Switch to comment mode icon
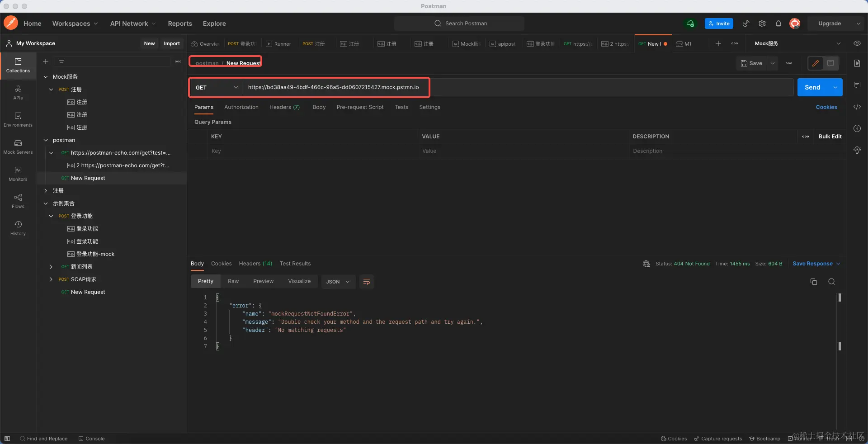The height and width of the screenshot is (444, 868). (x=830, y=63)
